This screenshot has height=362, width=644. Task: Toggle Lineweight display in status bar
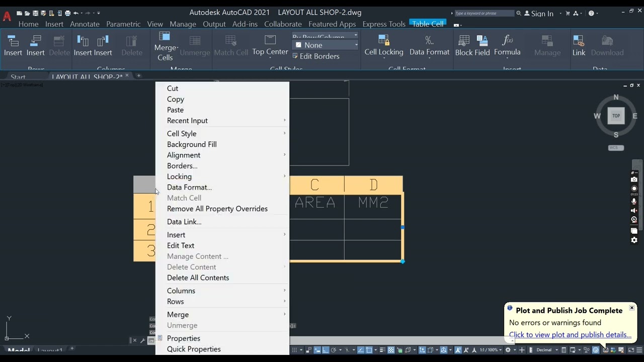[382, 349]
